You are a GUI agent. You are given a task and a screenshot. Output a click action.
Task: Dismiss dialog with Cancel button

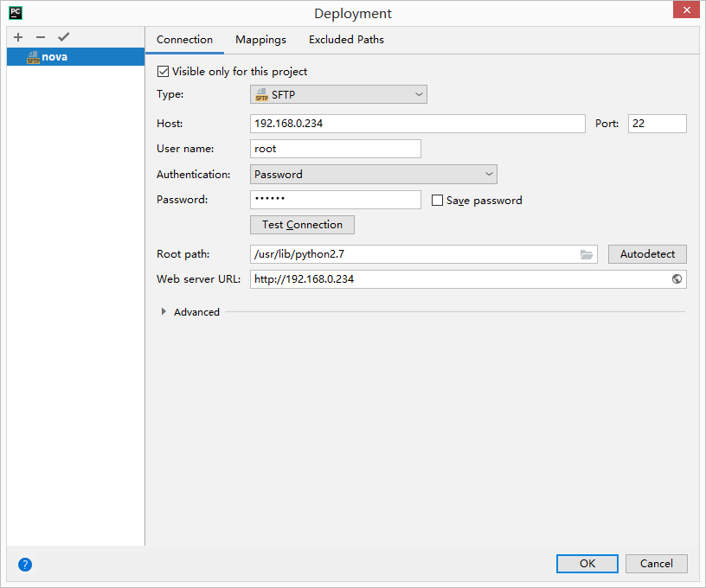pos(657,564)
